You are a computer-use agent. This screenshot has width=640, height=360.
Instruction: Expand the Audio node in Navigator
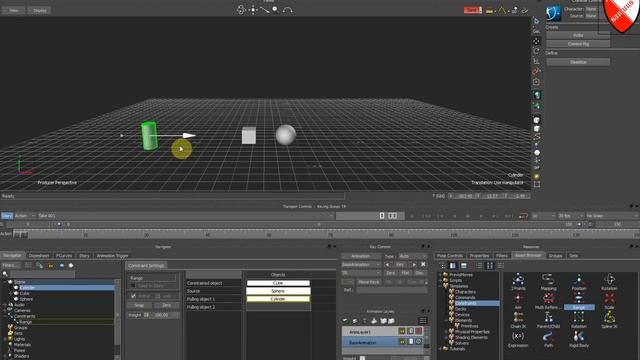tap(5, 304)
